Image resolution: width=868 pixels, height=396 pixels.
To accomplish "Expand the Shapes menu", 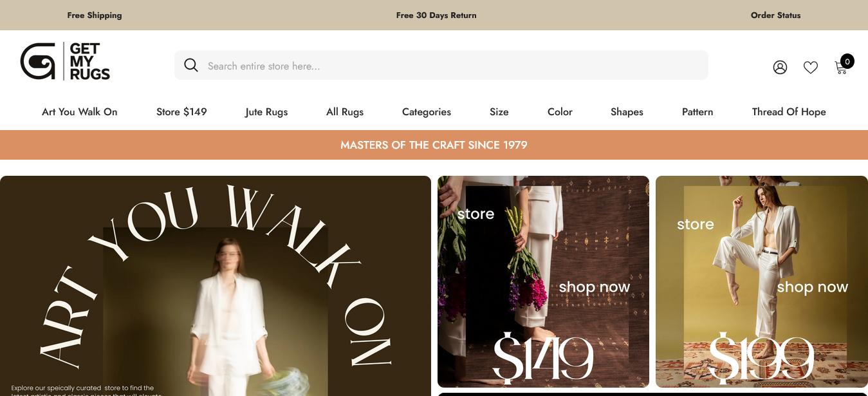I will pyautogui.click(x=627, y=111).
